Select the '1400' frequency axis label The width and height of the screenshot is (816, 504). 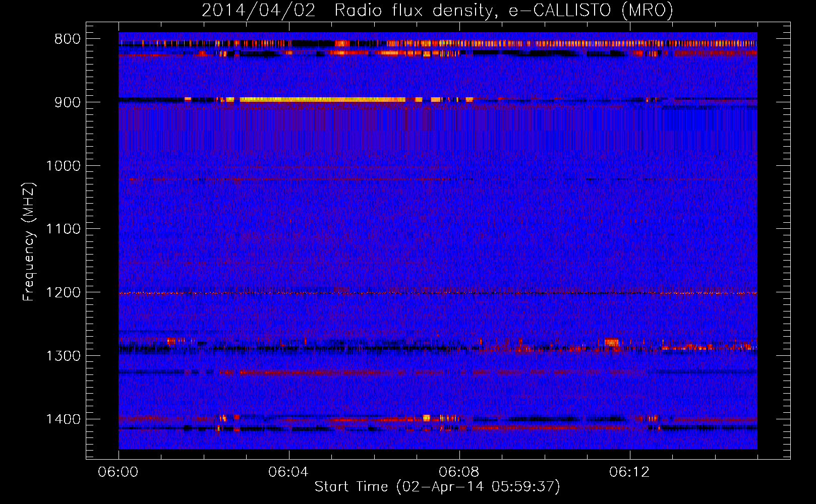pos(64,419)
